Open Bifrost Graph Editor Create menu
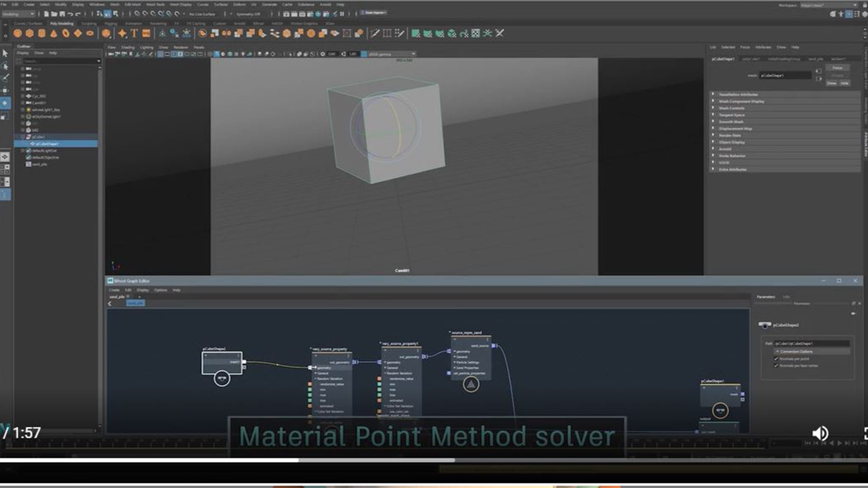868x488 pixels. coord(114,290)
